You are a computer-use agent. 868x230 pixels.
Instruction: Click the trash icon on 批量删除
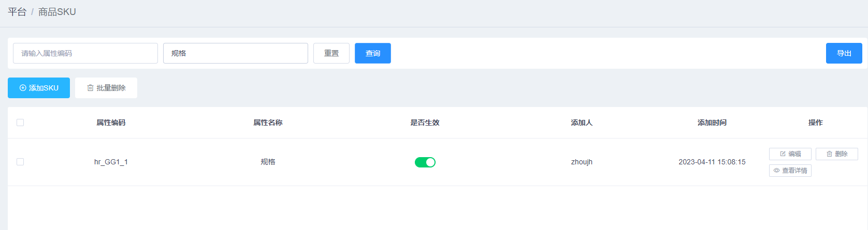point(90,88)
